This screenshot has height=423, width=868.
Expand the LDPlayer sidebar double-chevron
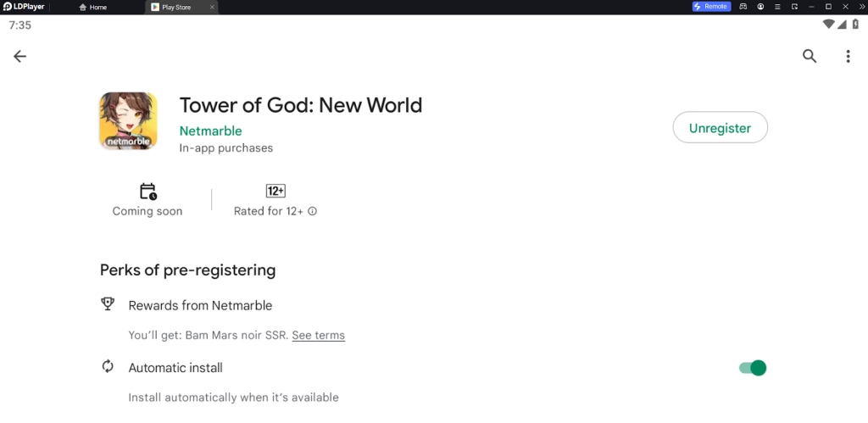(x=861, y=7)
